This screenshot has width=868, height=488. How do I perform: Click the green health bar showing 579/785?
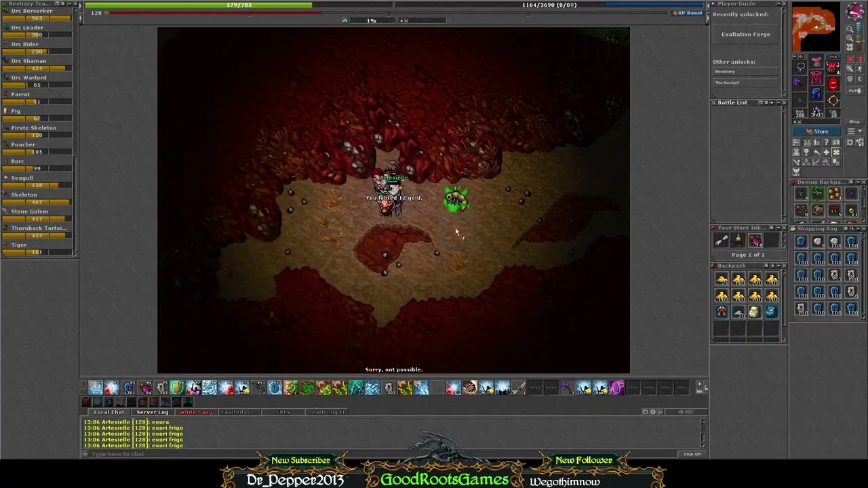[x=239, y=5]
